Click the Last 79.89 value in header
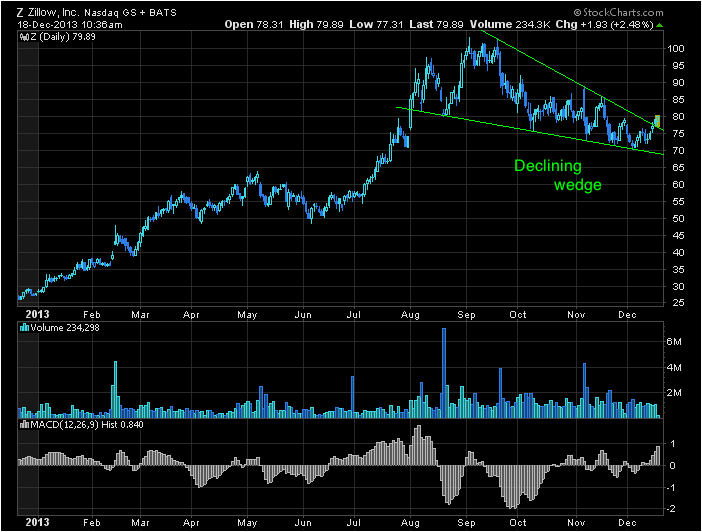This screenshot has height=532, width=702. (436, 25)
